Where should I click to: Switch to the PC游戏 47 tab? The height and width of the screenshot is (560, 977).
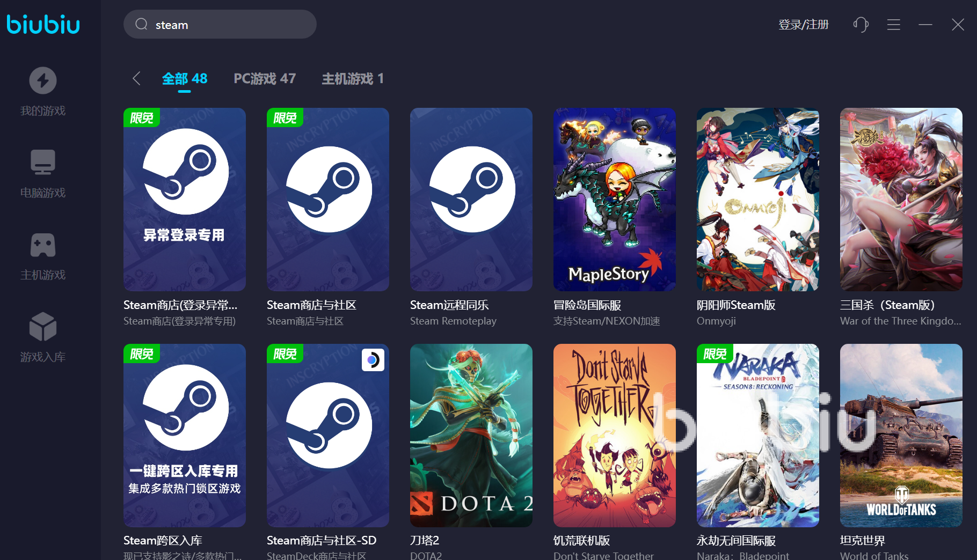click(x=265, y=79)
